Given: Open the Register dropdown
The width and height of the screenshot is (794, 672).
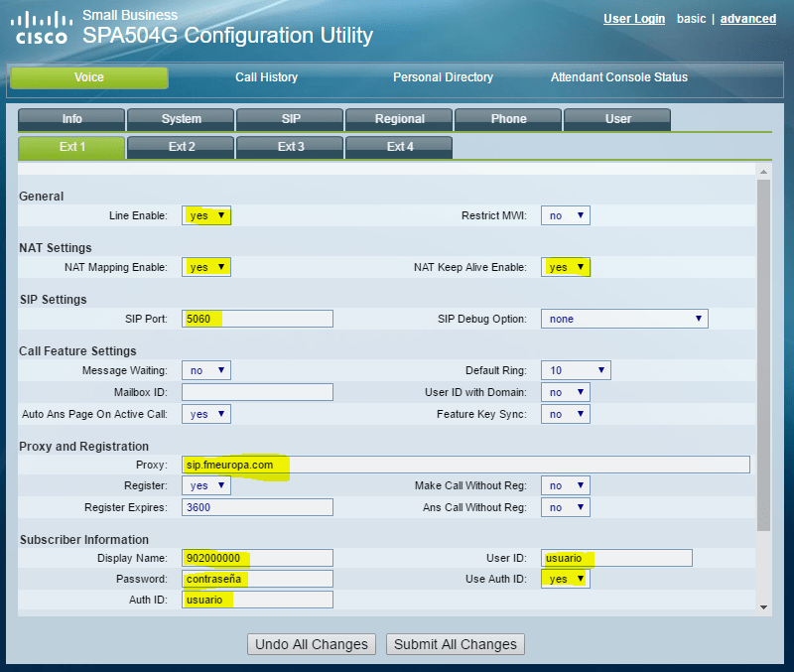Looking at the screenshot, I should click(x=206, y=485).
